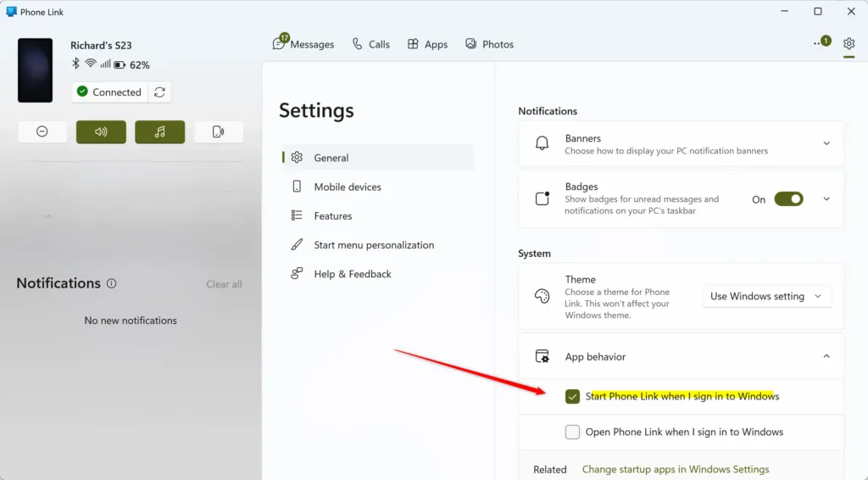868x480 pixels.
Task: Click the Theme palette icon
Action: (542, 296)
